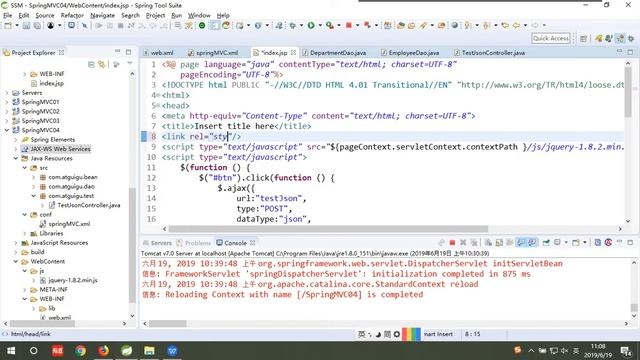This screenshot has width=640, height=360.
Task: Open the Refactor menu
Action: point(72,15)
